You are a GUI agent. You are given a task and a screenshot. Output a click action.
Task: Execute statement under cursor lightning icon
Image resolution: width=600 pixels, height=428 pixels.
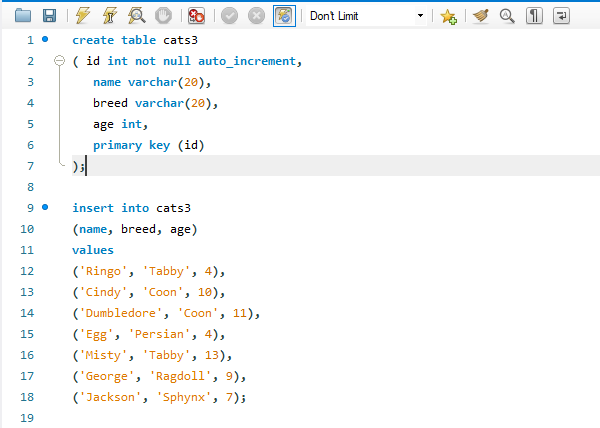point(109,16)
